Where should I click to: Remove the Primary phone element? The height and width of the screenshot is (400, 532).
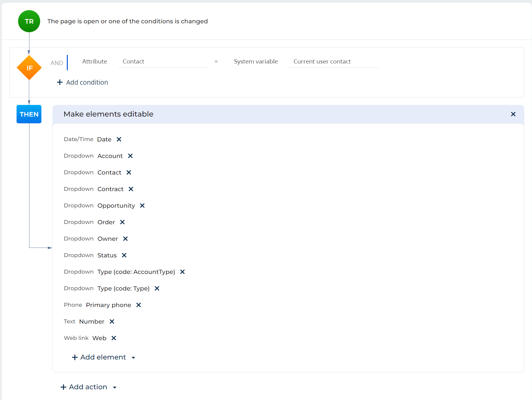[x=139, y=305]
